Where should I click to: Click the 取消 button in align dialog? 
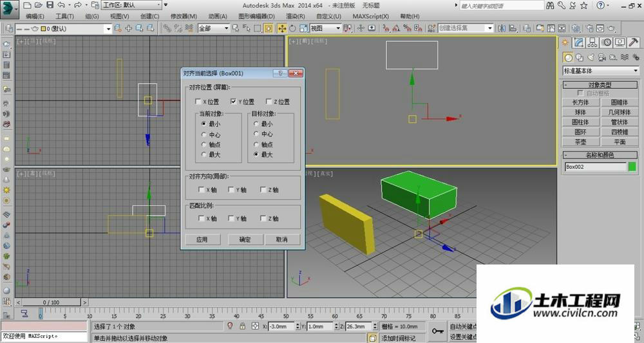(x=282, y=239)
